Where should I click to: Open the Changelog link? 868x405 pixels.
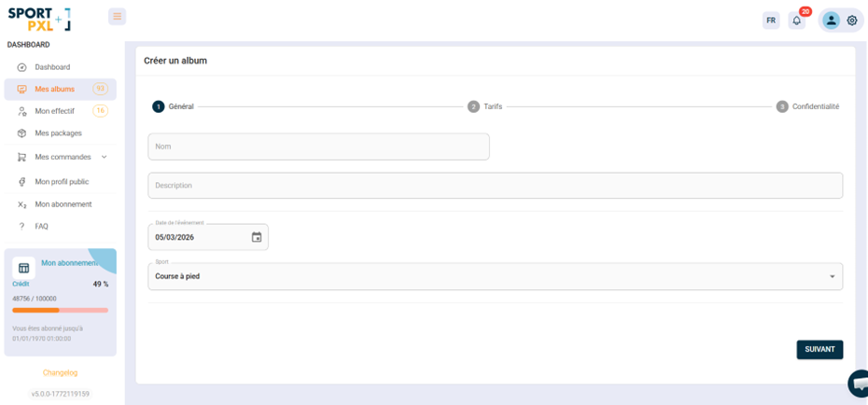[61, 372]
